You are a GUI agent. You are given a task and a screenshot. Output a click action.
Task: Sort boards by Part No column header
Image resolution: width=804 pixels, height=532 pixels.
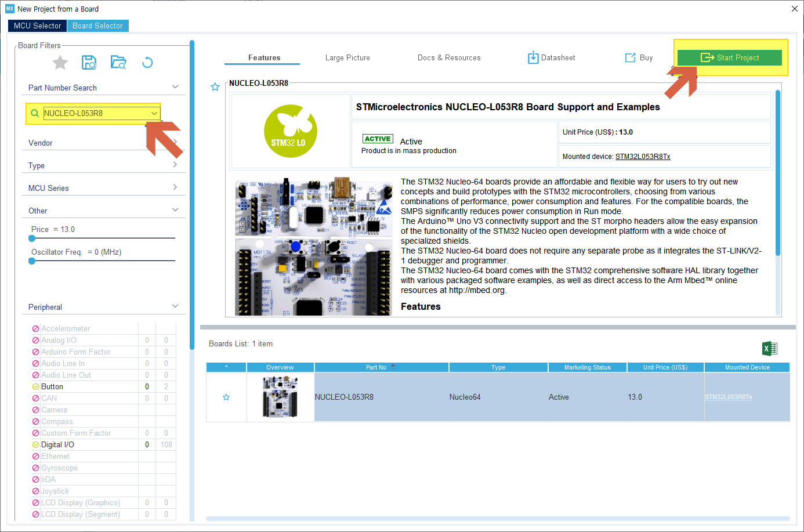pos(381,367)
